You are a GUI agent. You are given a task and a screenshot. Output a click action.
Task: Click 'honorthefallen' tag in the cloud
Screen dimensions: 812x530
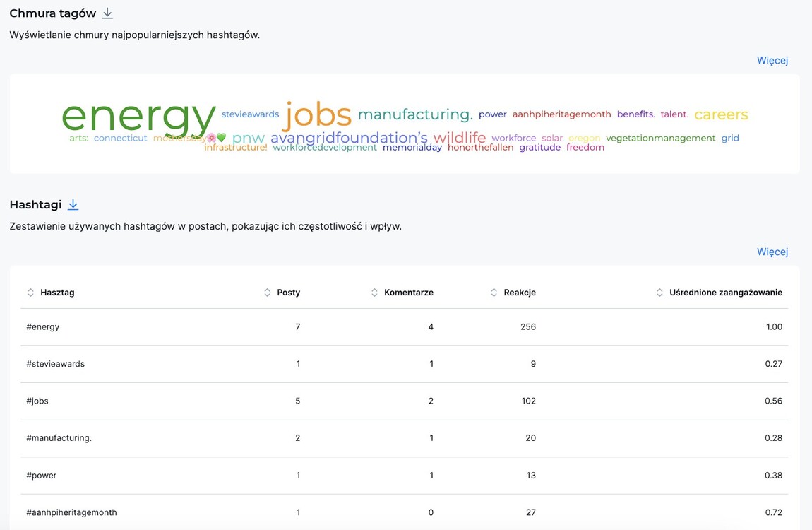tap(481, 148)
